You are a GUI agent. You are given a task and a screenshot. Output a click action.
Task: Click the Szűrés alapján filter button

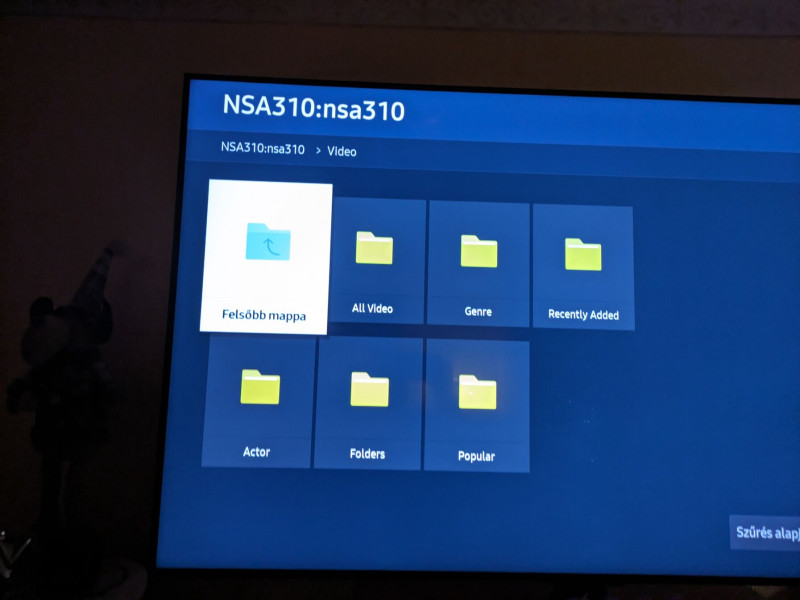[x=767, y=533]
